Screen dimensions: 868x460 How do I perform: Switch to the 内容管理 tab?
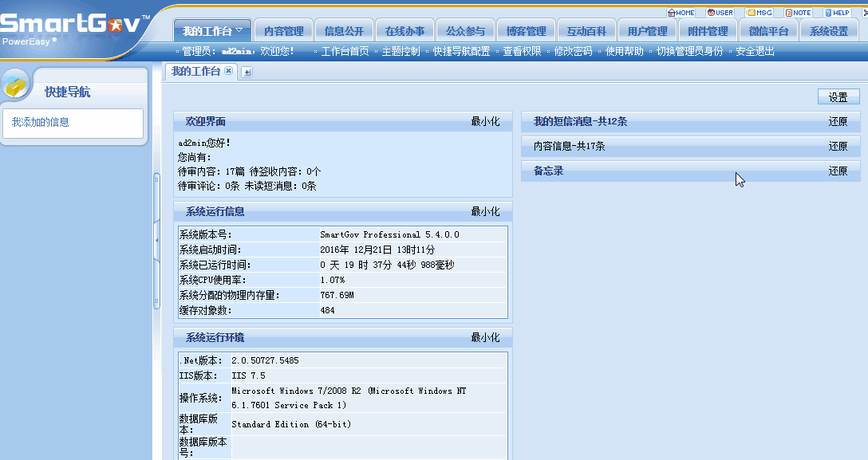coord(284,31)
